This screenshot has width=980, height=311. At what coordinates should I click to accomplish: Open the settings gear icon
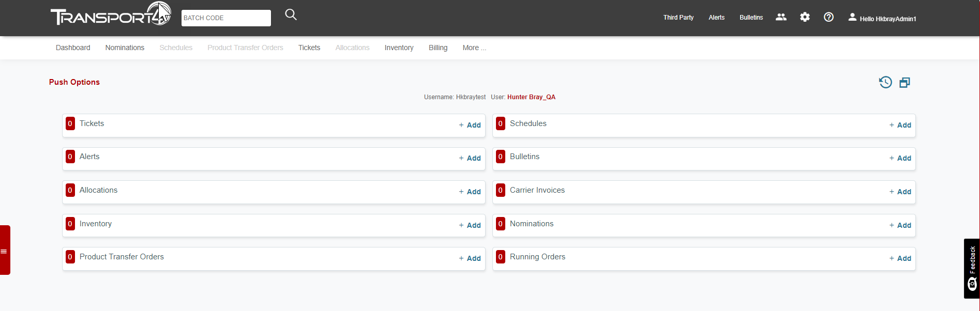tap(805, 17)
